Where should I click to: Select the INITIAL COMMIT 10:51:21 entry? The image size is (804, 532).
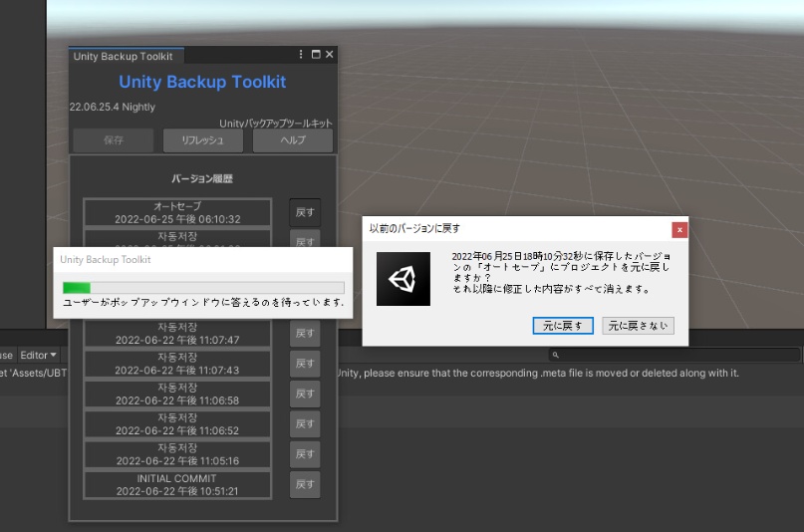[177, 484]
